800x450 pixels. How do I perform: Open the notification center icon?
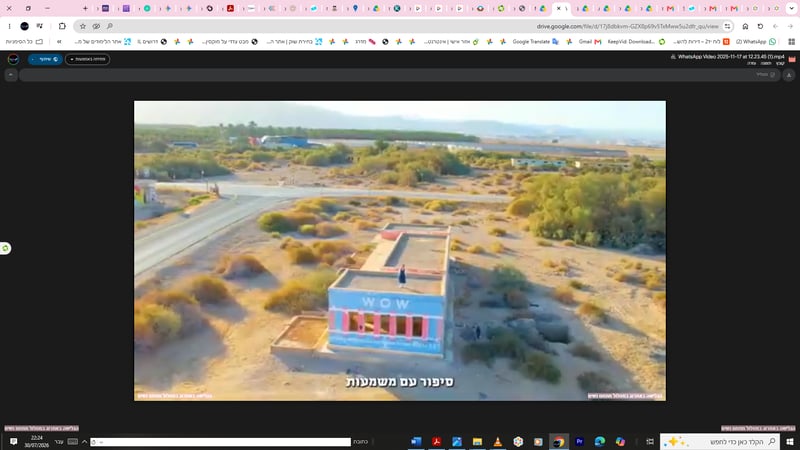(x=14, y=441)
